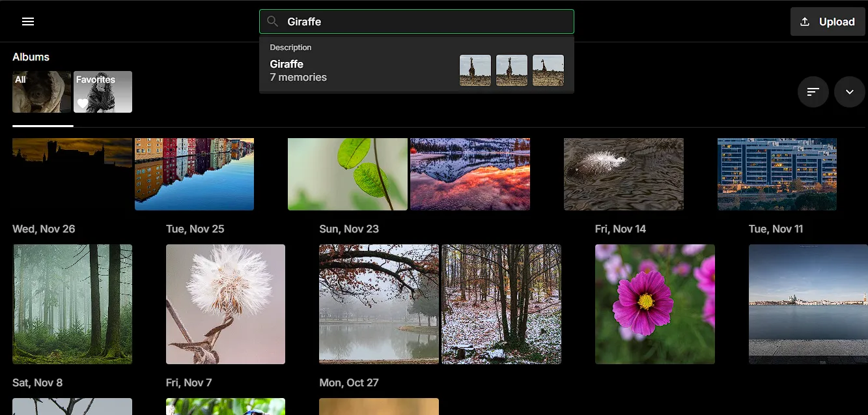Collapse the Albums section with the chevron
This screenshot has height=415, width=868.
[x=850, y=91]
